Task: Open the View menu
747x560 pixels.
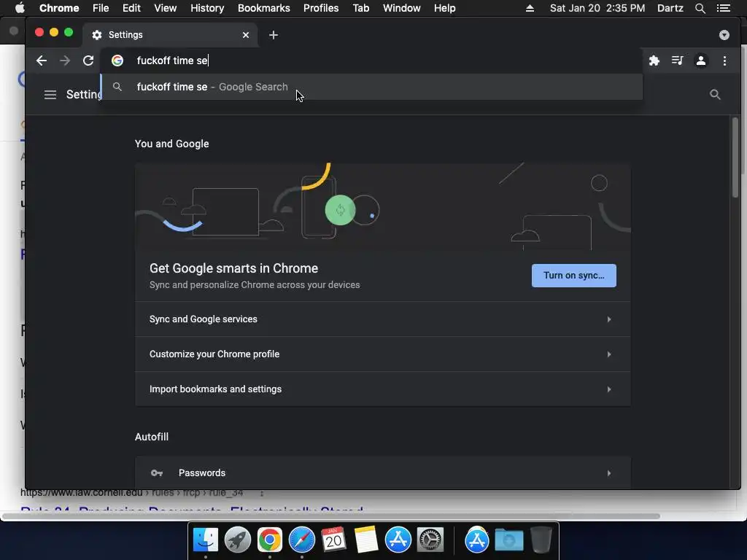Action: [166, 8]
